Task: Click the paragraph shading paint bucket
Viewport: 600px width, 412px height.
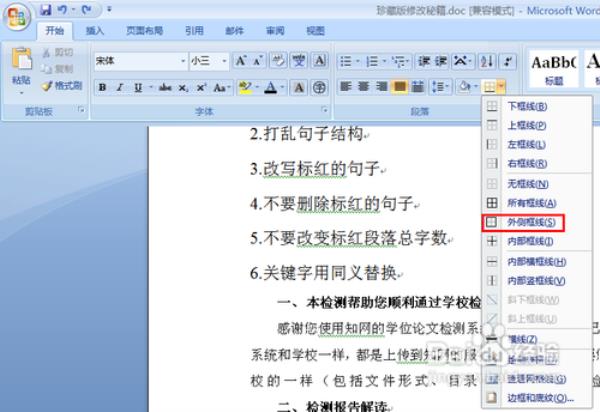Action: pos(464,87)
